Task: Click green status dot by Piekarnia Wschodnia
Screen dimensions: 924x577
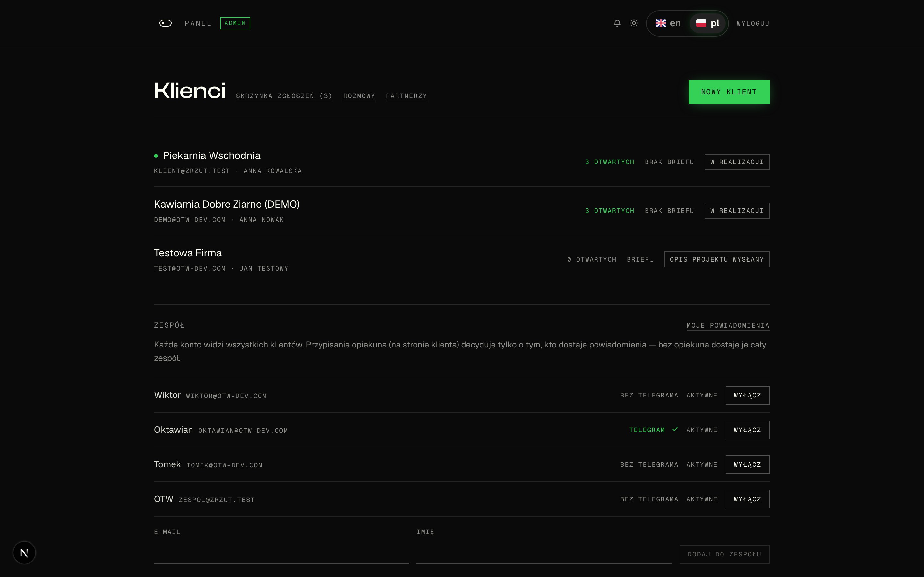Action: [156, 156]
